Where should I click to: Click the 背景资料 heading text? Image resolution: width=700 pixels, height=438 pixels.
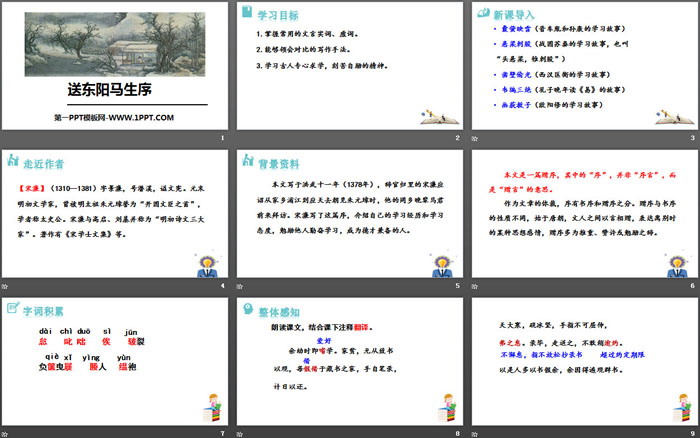tap(279, 164)
